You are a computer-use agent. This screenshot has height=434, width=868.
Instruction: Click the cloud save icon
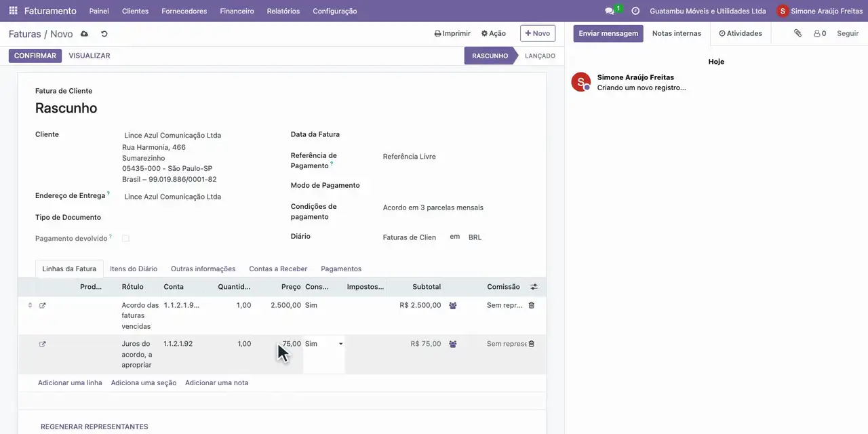click(84, 34)
